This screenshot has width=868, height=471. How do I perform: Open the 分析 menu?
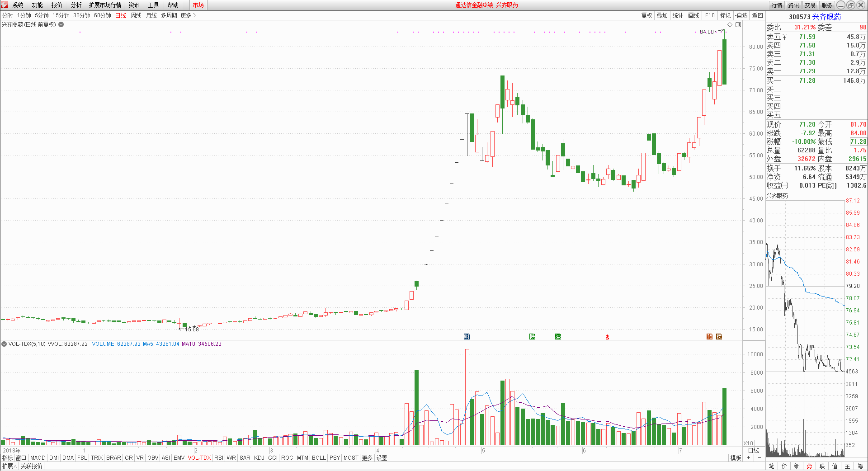click(x=76, y=5)
